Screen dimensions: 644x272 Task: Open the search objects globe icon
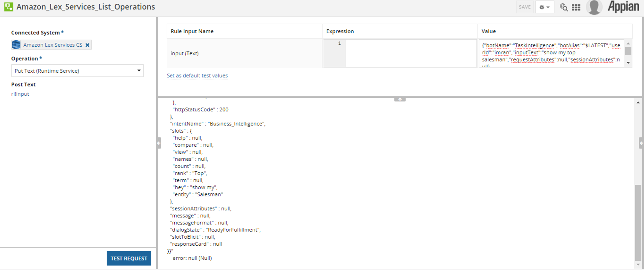[x=563, y=7]
